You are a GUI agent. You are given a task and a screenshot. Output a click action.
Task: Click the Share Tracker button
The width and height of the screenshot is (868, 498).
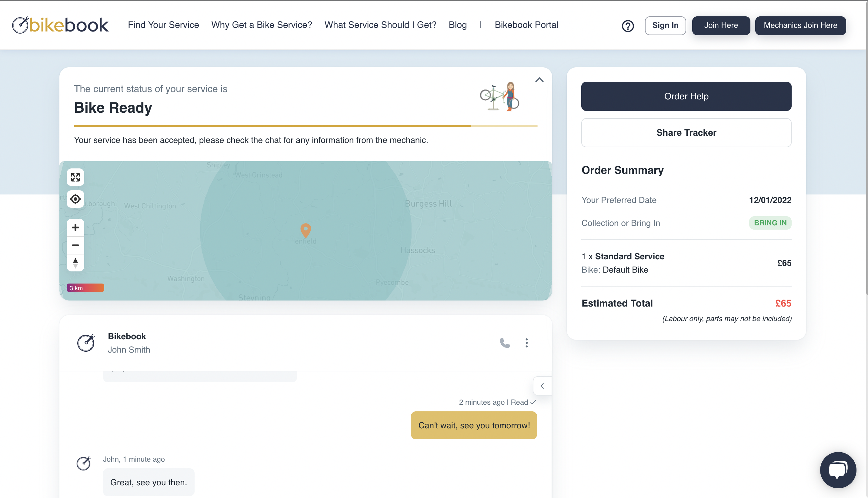[686, 133]
